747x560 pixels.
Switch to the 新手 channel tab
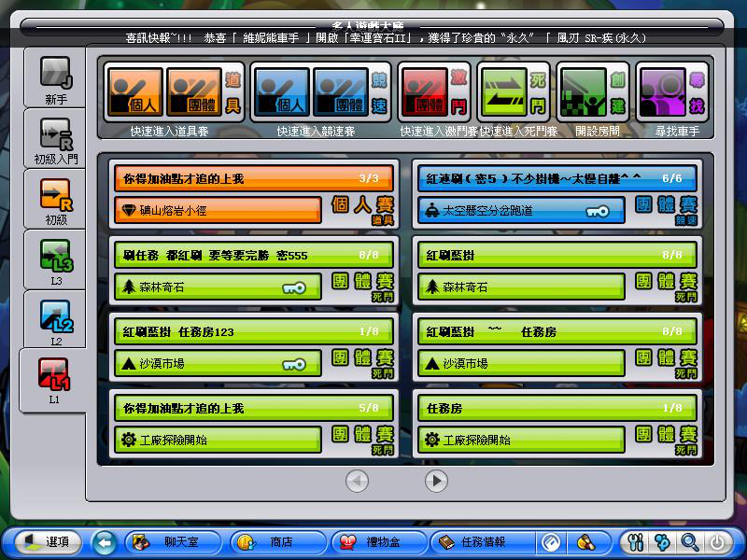[x=55, y=79]
